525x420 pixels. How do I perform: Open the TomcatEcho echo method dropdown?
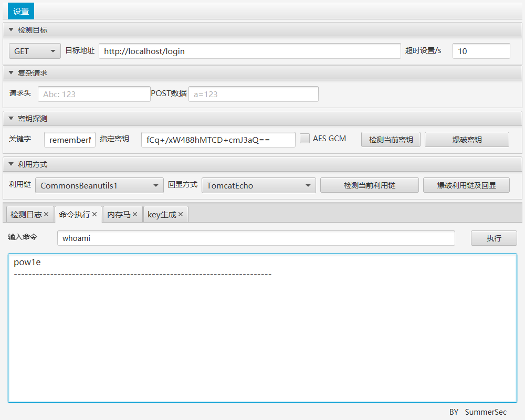pyautogui.click(x=258, y=185)
